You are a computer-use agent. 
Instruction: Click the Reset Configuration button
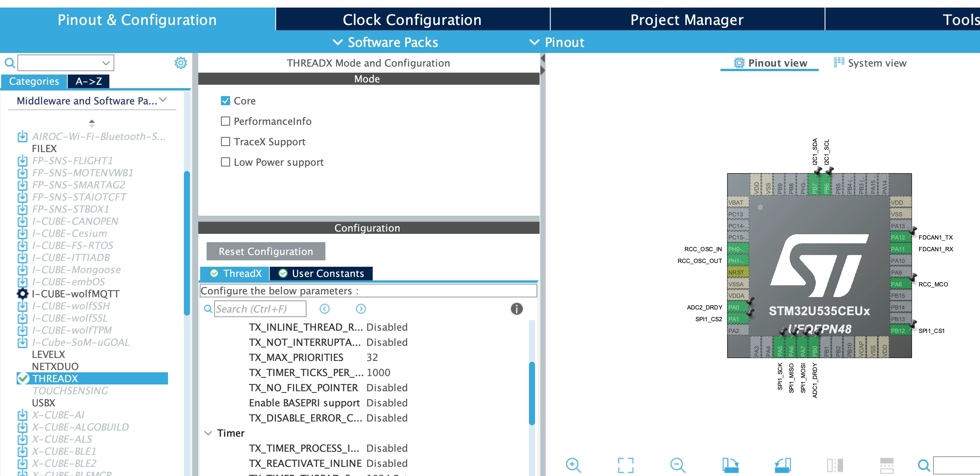pos(266,251)
